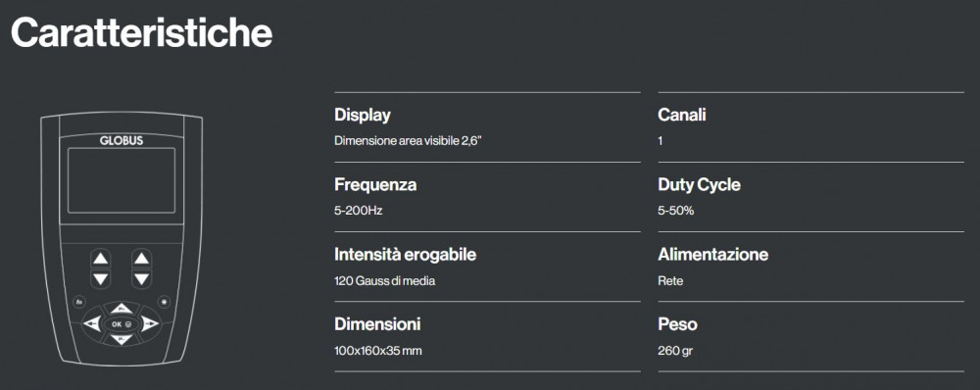Click the GLOBUS logo on the device
980x390 pixels.
[x=122, y=141]
